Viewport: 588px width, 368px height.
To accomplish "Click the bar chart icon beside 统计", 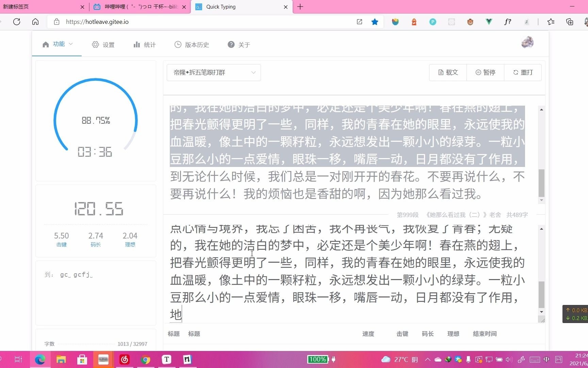I will point(137,45).
